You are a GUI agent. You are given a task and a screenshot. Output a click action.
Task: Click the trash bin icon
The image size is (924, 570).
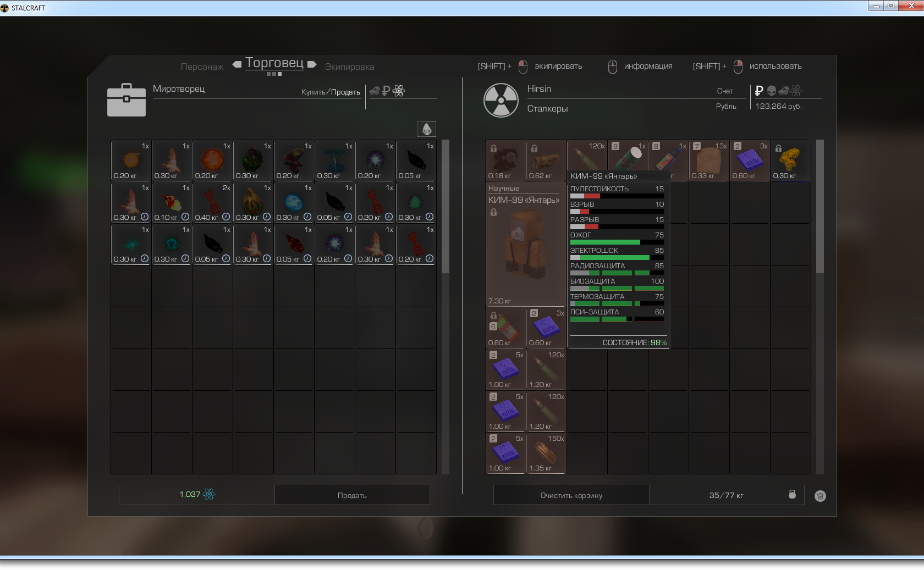820,496
